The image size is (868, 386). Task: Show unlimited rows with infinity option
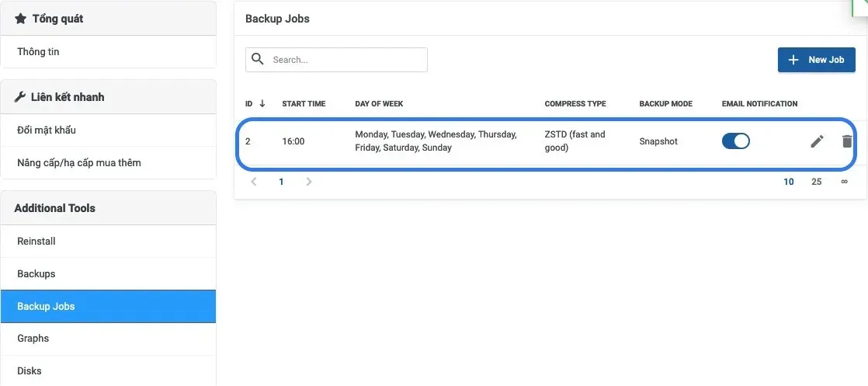(x=844, y=182)
